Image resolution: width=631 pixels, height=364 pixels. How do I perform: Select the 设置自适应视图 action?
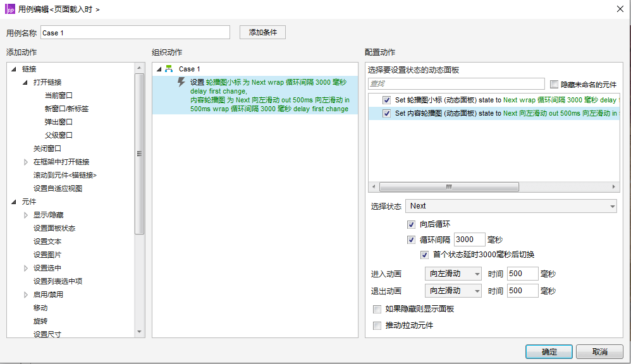coord(58,189)
